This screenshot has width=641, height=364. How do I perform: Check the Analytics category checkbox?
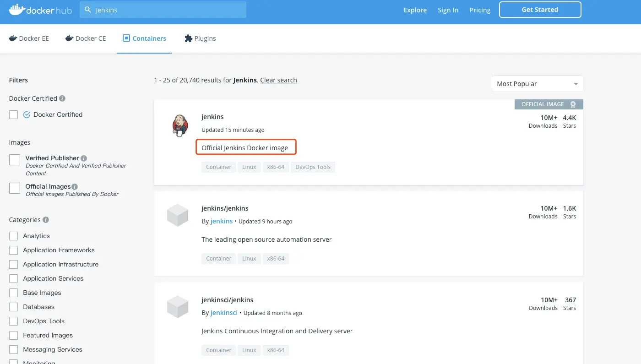[14, 236]
